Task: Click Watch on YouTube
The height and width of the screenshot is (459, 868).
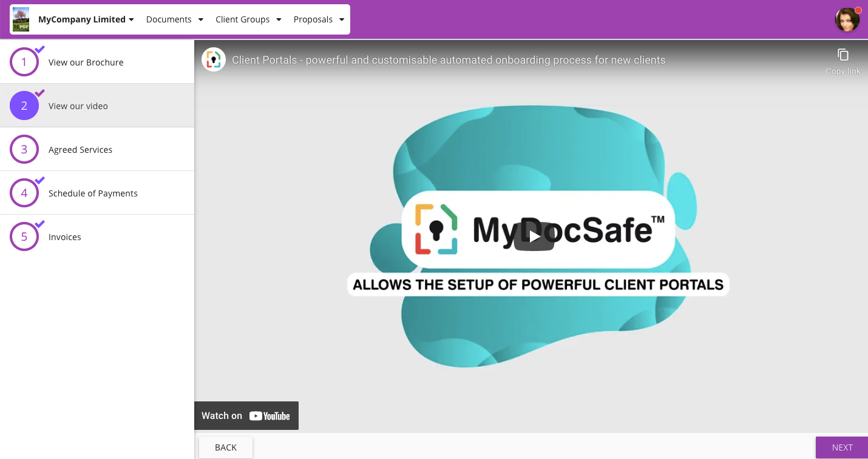Action: coord(246,416)
